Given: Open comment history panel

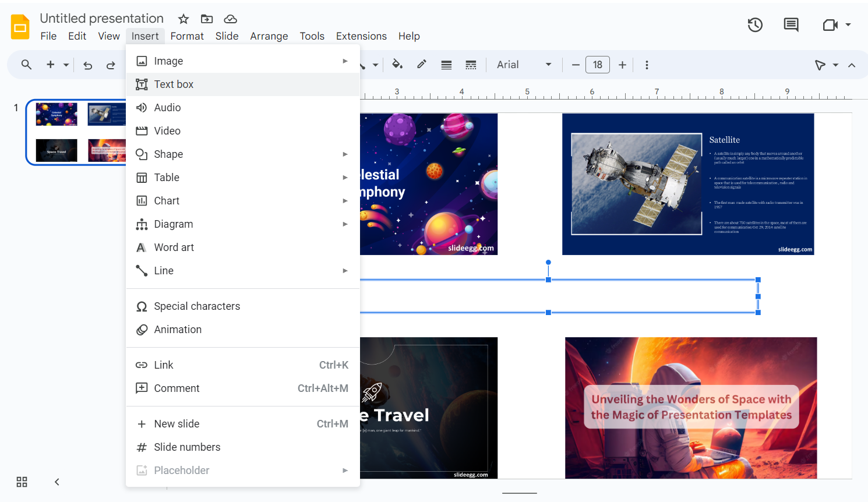Looking at the screenshot, I should [791, 24].
